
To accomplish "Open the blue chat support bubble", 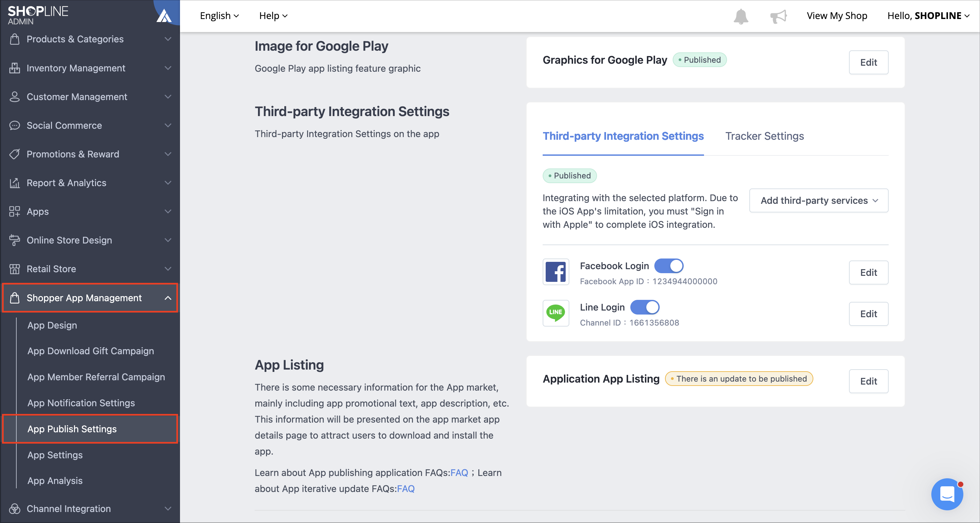I will pos(947,494).
